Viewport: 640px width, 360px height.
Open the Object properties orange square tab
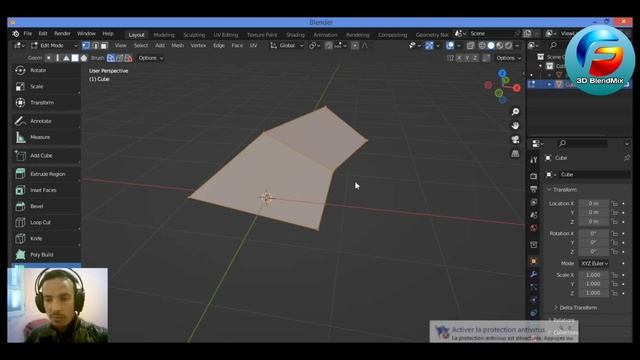pyautogui.click(x=533, y=261)
